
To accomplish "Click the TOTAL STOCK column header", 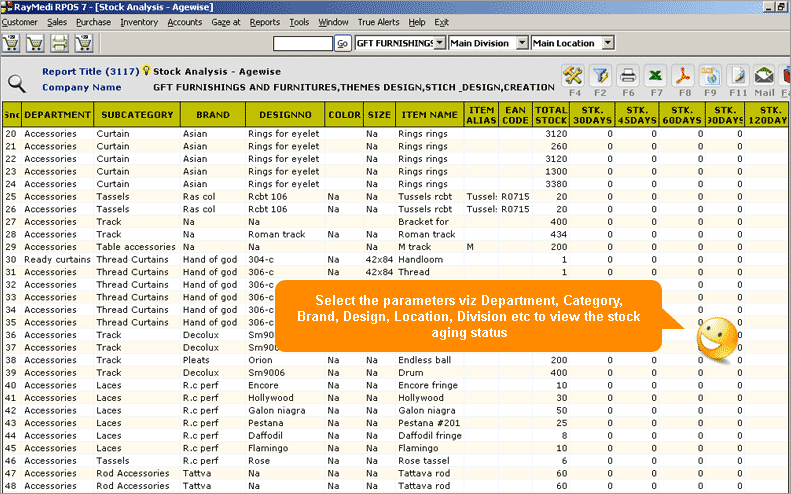I will [x=550, y=114].
